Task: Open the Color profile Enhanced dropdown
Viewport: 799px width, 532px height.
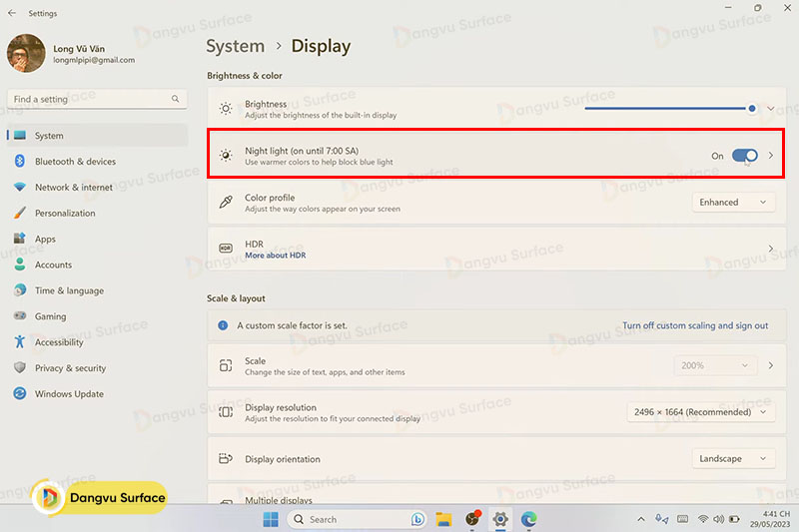Action: [733, 203]
